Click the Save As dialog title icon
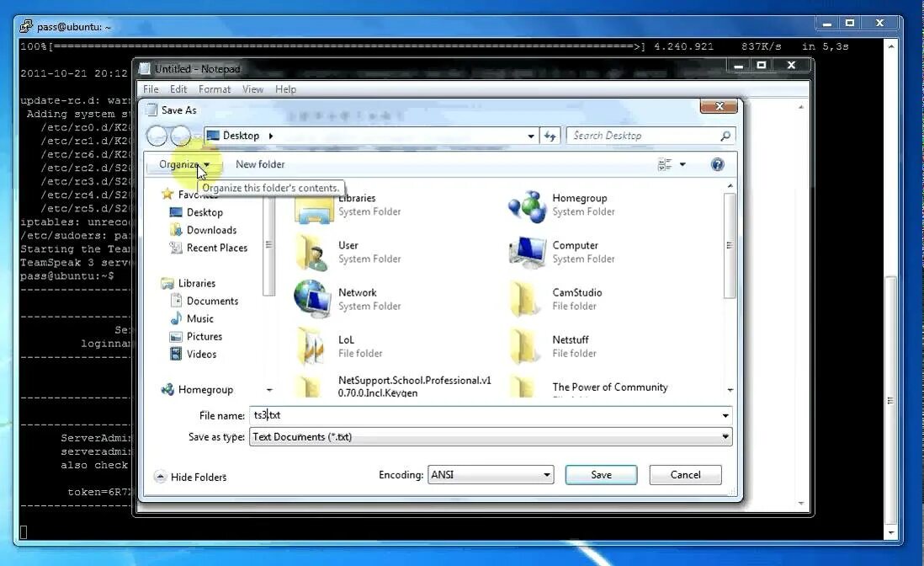The image size is (924, 566). [x=152, y=109]
